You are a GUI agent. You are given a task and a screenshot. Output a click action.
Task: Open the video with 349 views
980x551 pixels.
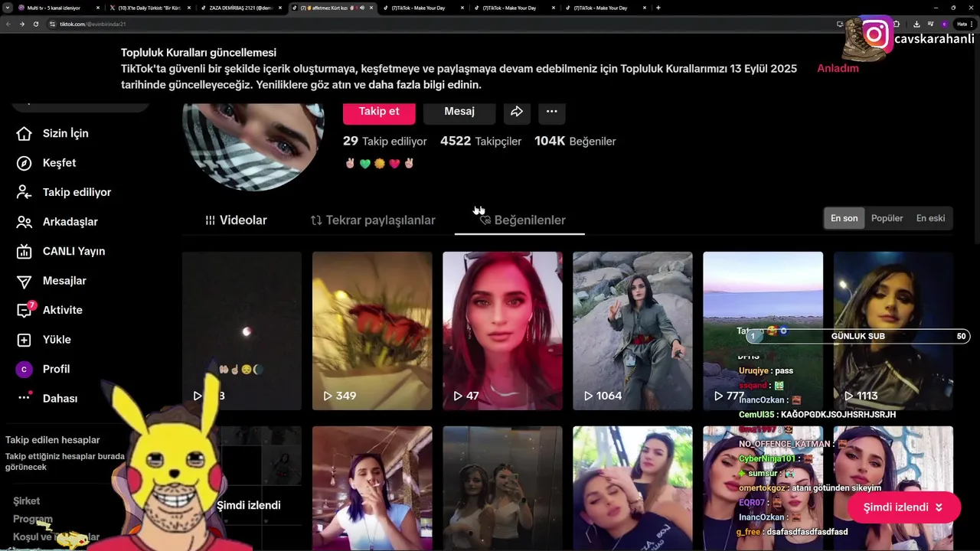click(x=372, y=331)
